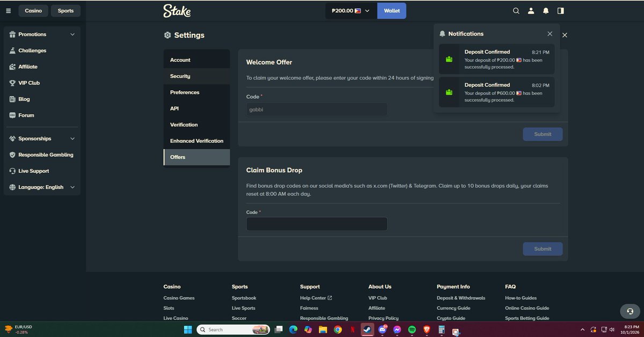644x337 pixels.
Task: Open the Preferences settings tab
Action: coord(196,92)
